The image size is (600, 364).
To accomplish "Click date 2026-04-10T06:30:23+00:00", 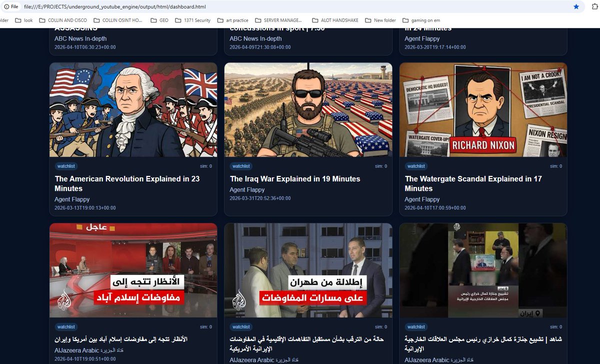I will click(x=85, y=47).
